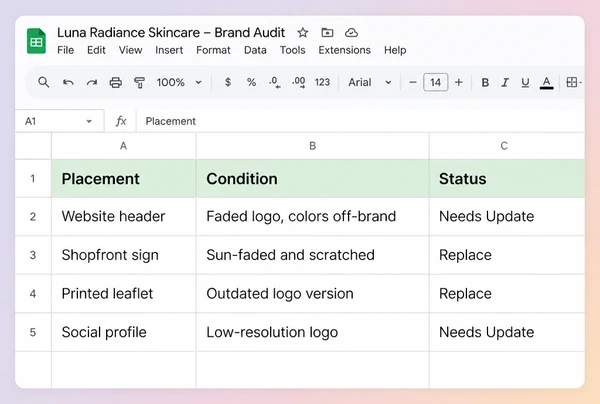Select Needs Update in Website header row
Viewport: 600px width, 404px height.
(507, 217)
